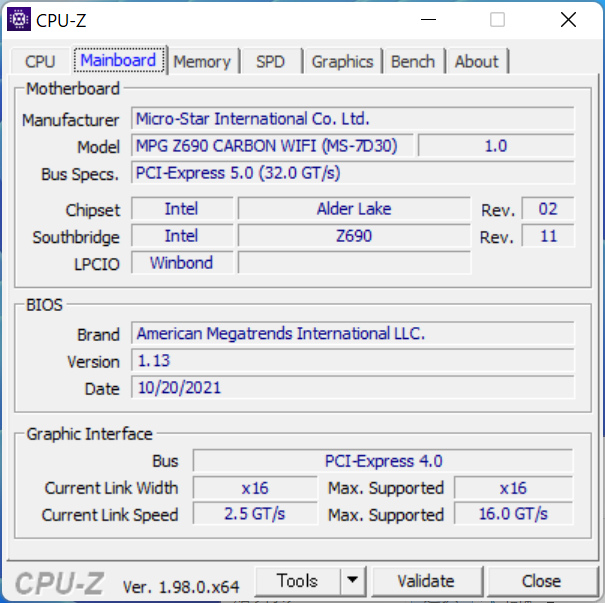Click the LPCIO Winbond value
Viewport: 605px width, 603px height.
point(182,263)
